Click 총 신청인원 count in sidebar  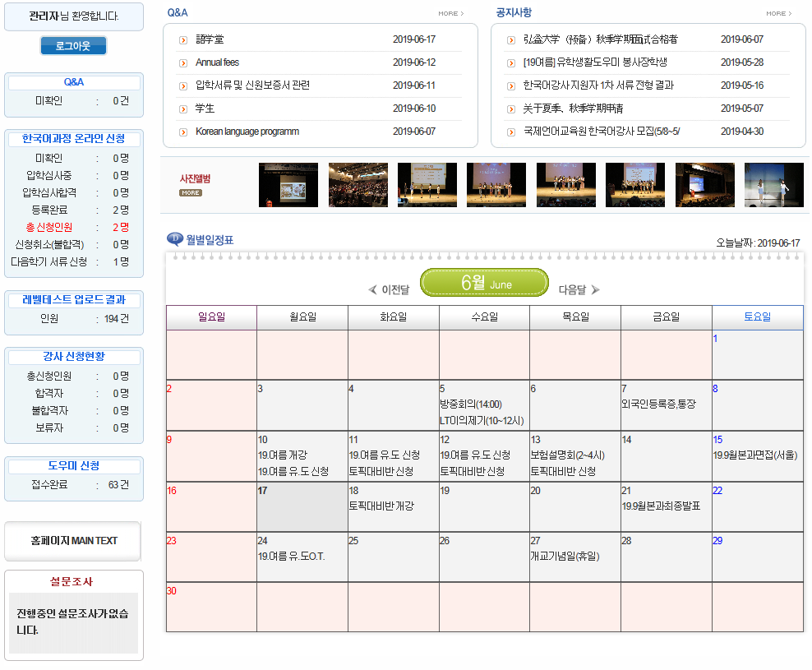pyautogui.click(x=120, y=227)
